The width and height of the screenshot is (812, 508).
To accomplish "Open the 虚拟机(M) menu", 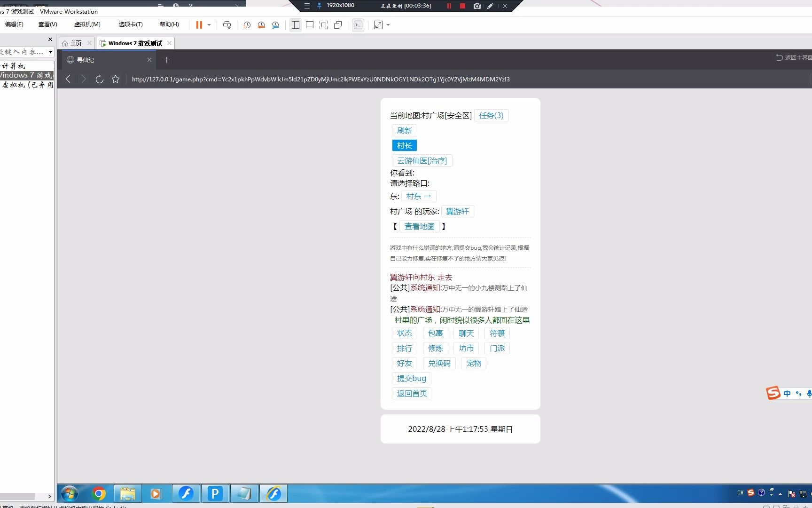I will [x=87, y=24].
